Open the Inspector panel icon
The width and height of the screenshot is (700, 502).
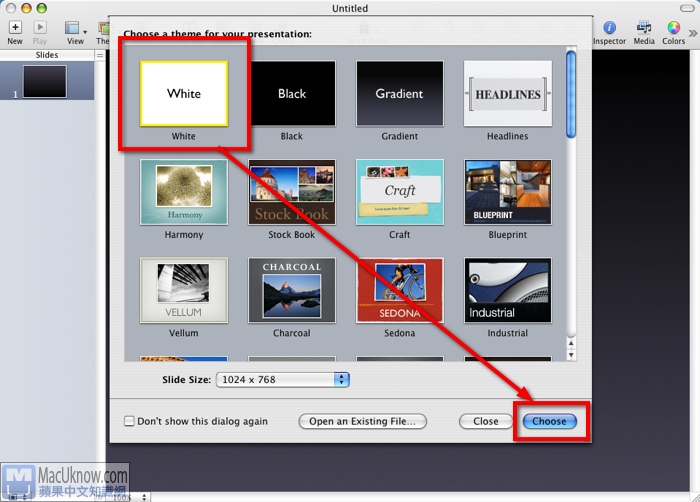609,28
